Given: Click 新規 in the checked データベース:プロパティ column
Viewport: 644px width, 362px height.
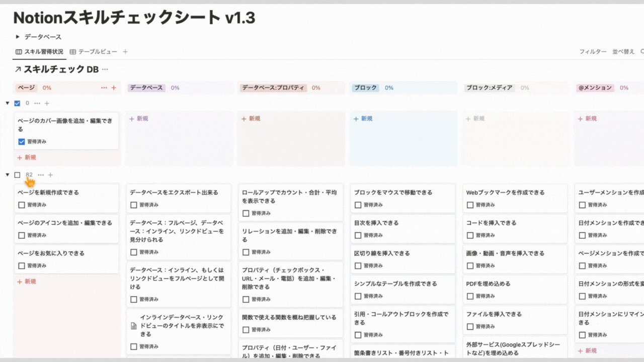Looking at the screenshot, I should click(x=251, y=119).
